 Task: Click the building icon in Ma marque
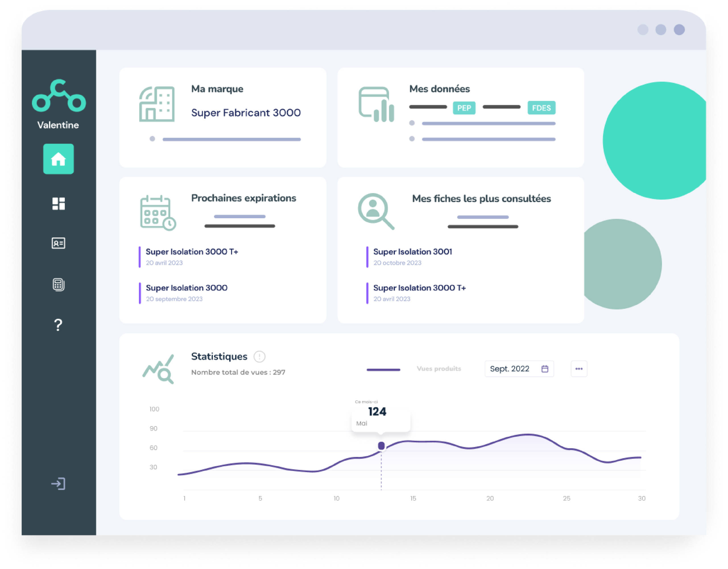click(x=157, y=104)
